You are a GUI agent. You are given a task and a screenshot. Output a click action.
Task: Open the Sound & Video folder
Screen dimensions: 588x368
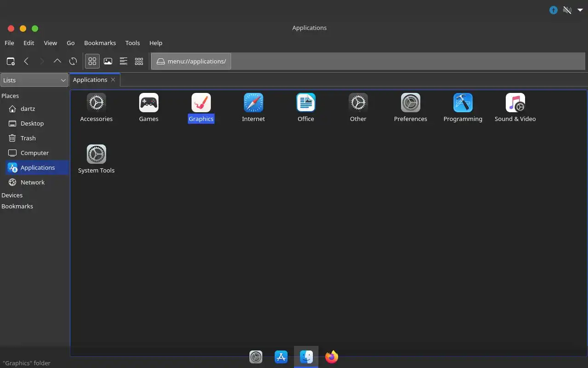[x=515, y=108]
